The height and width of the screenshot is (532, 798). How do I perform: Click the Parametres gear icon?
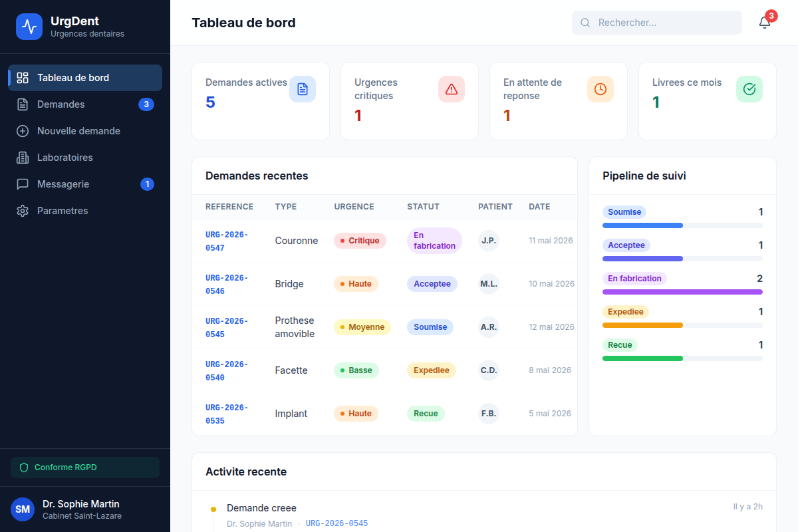23,211
